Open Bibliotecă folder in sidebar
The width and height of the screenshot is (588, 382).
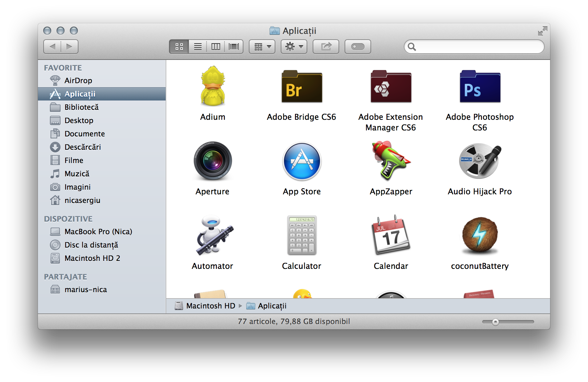(102, 107)
